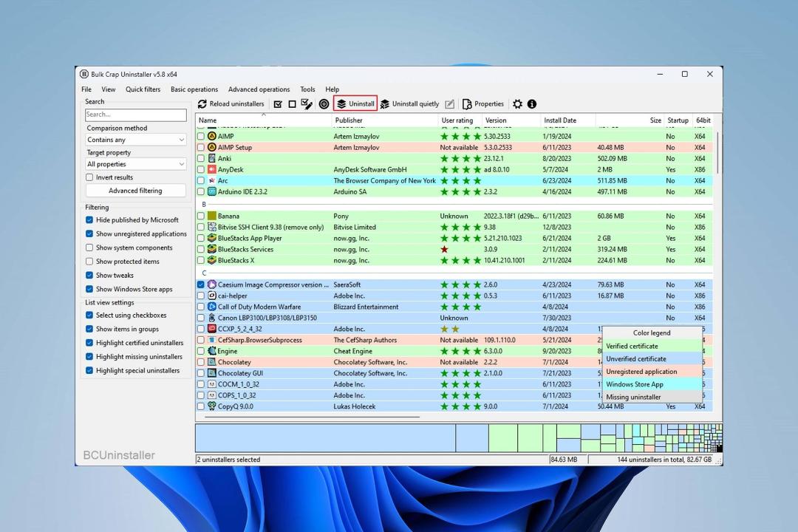Viewport: 798px width, 532px height.
Task: Sort by the Startup column header
Action: coord(678,120)
